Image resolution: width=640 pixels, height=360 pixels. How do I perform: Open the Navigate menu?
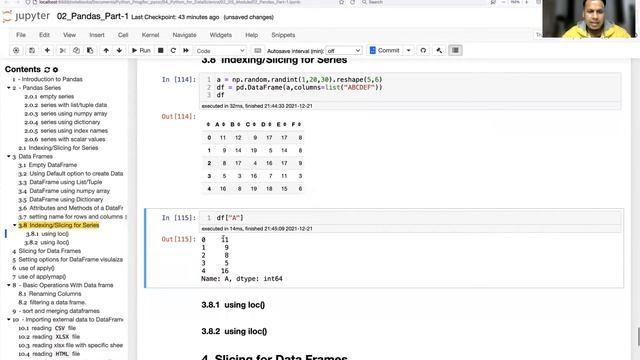[184, 35]
